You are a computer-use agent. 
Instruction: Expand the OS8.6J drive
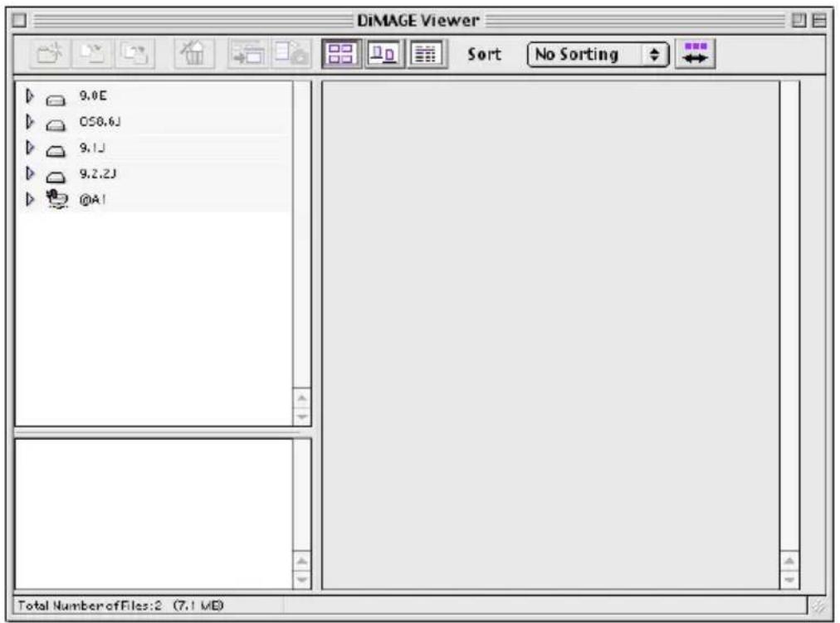(x=30, y=122)
